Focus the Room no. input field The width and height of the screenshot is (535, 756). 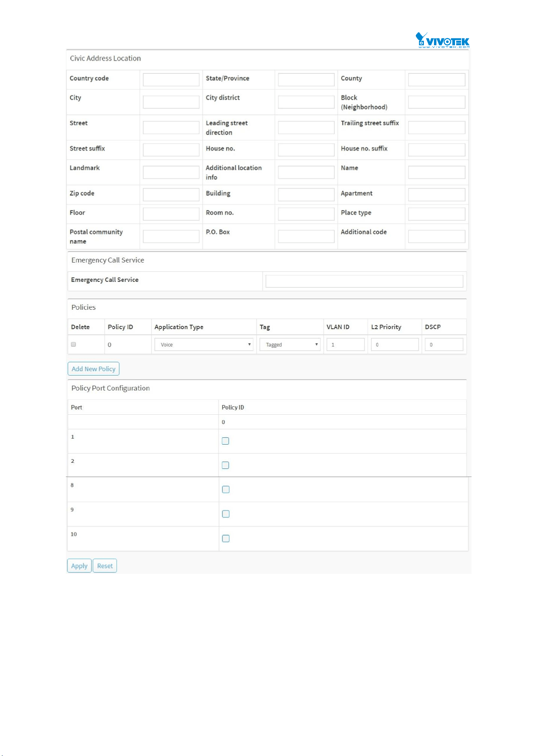click(x=306, y=214)
